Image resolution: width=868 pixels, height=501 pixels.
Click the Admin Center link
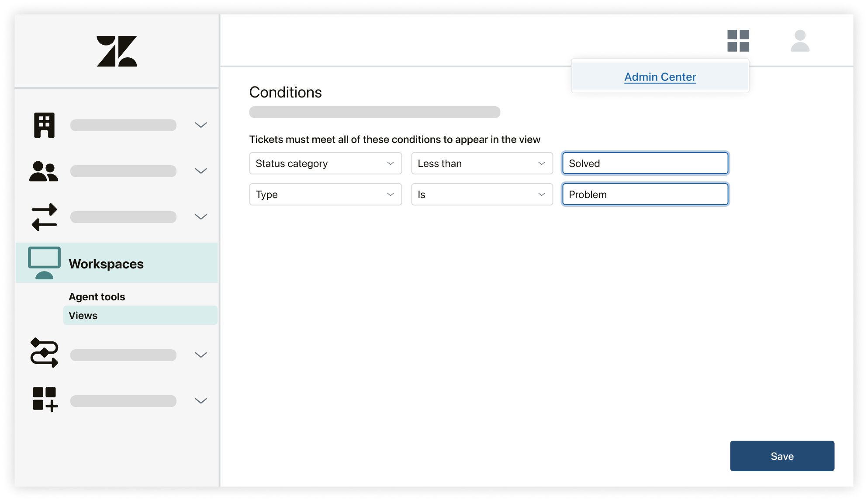(659, 77)
